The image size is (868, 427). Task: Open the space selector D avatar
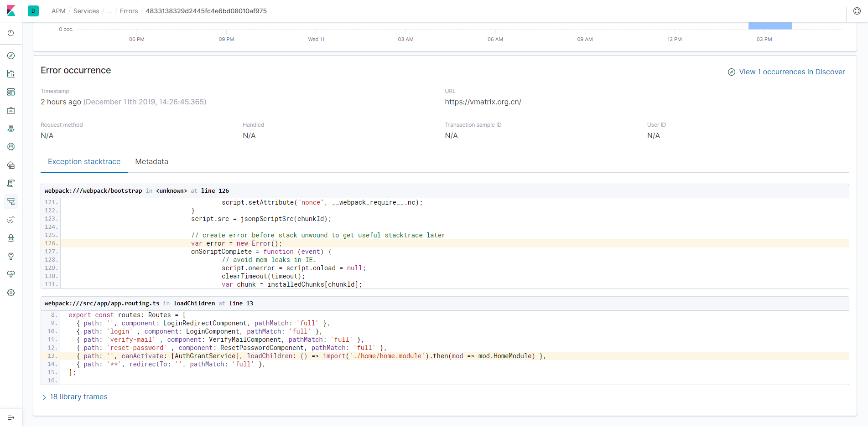click(33, 11)
